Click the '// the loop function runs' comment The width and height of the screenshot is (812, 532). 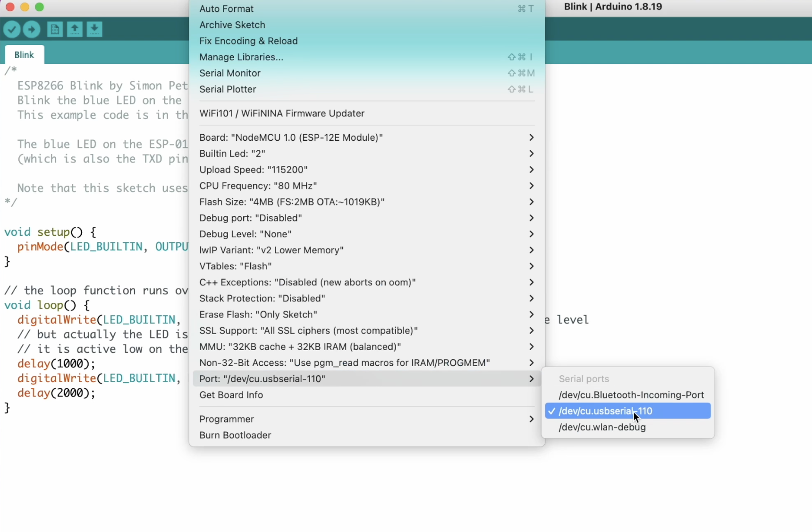pos(96,290)
